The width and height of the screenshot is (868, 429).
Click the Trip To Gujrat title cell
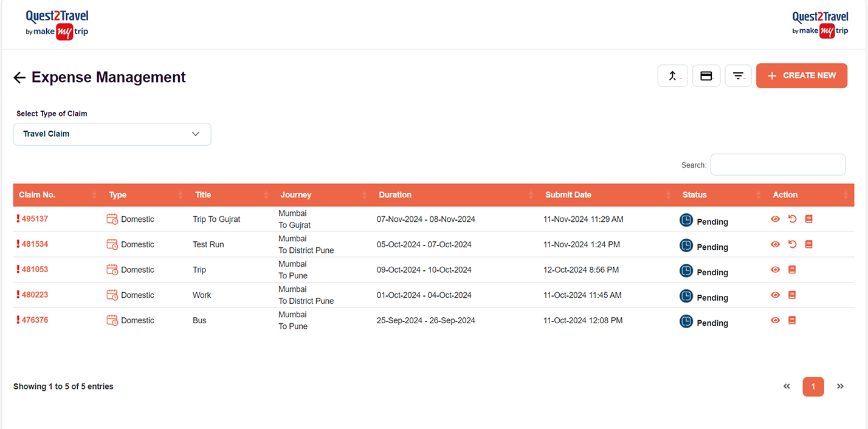pyautogui.click(x=216, y=219)
